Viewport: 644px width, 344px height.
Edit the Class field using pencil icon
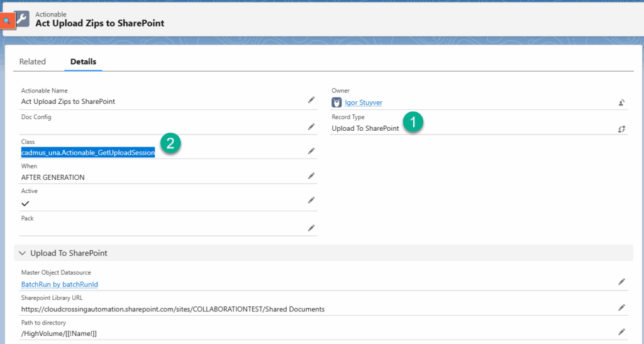click(311, 151)
